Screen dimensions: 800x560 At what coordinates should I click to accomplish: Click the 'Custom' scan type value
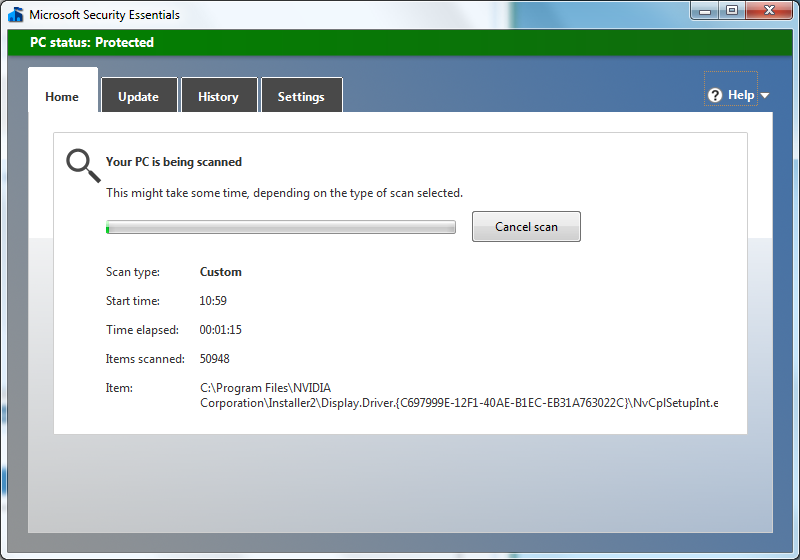point(220,272)
